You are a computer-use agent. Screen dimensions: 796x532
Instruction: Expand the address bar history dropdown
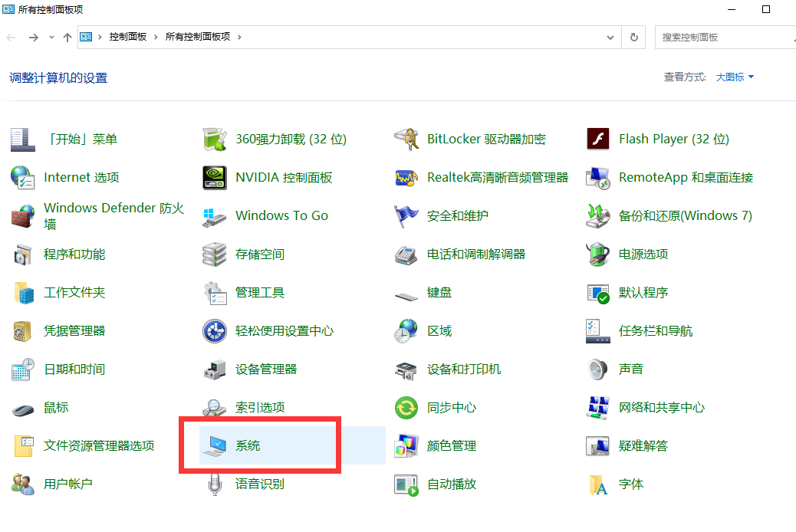pos(610,37)
